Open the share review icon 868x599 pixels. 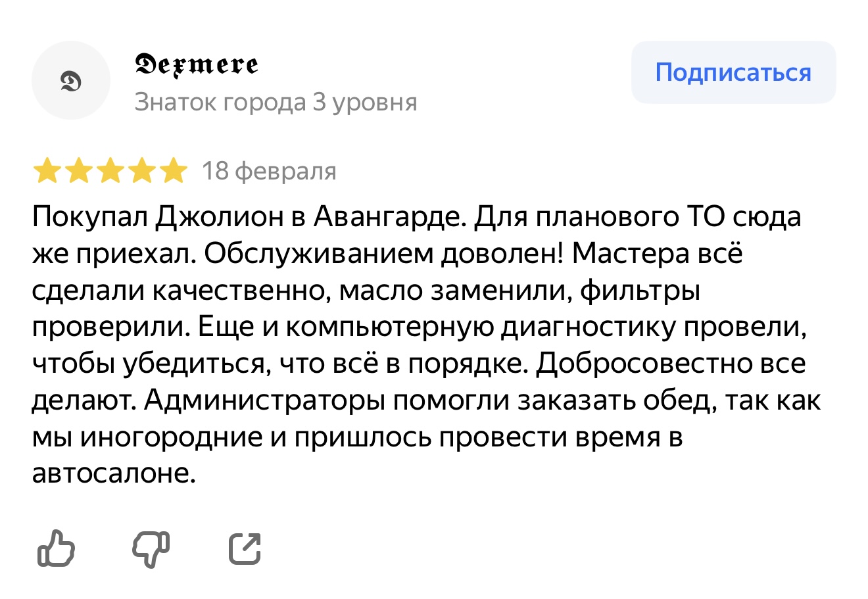point(245,548)
